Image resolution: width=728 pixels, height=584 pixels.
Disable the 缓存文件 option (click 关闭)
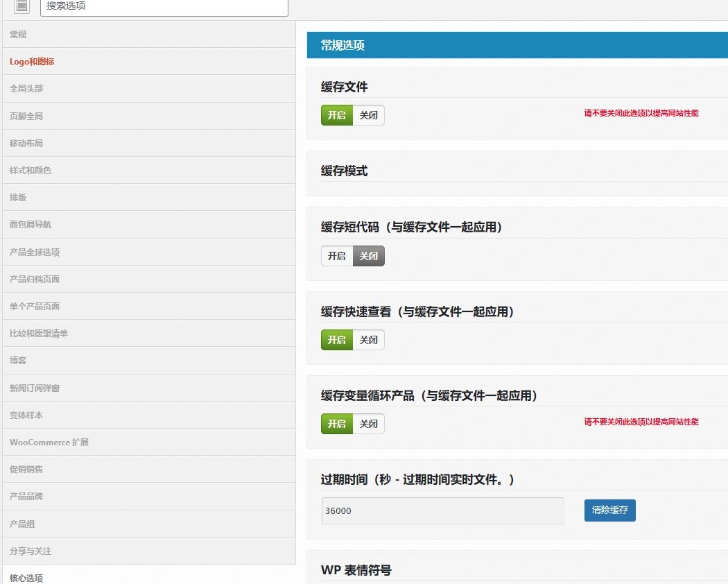368,115
